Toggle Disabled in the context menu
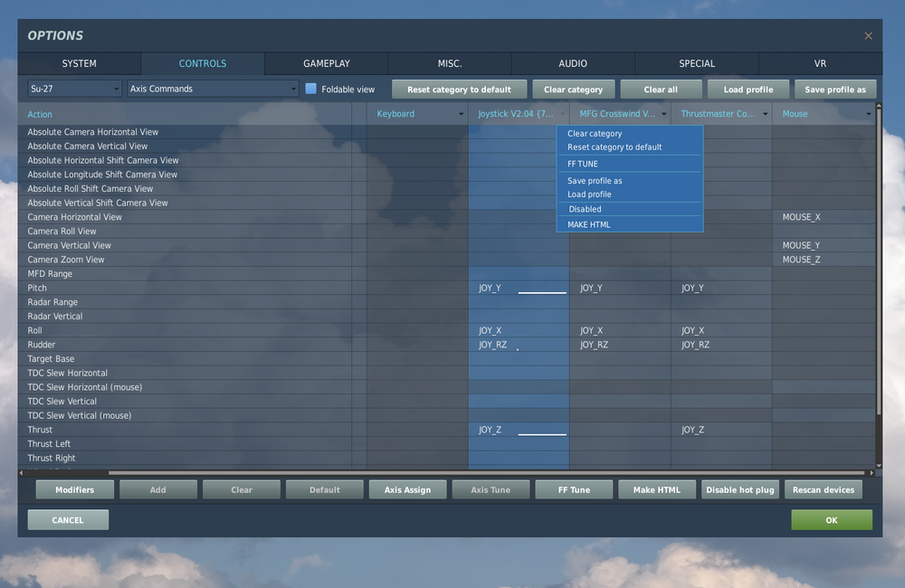The height and width of the screenshot is (588, 905). point(630,209)
